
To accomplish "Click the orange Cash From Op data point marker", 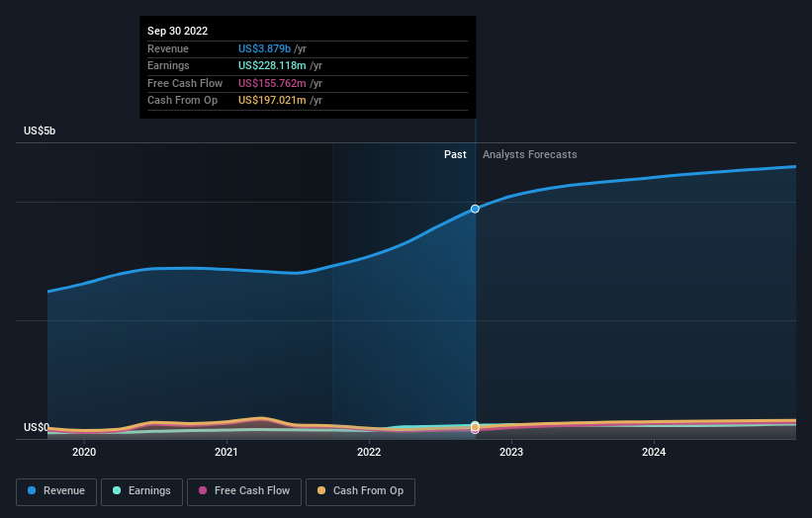I will (475, 426).
